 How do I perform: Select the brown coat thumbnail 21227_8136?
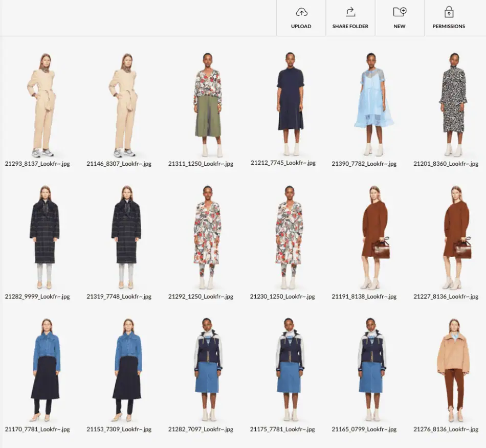pyautogui.click(x=457, y=238)
